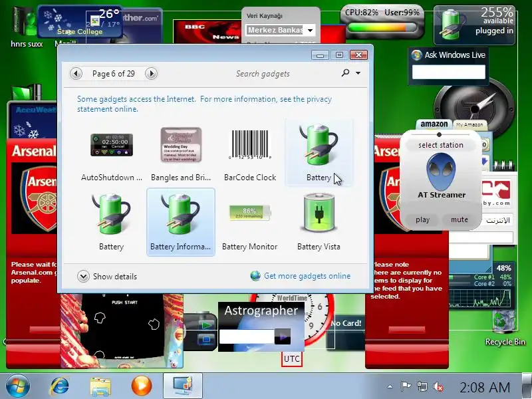
Task: Switch to the amazon tab
Action: 434,124
